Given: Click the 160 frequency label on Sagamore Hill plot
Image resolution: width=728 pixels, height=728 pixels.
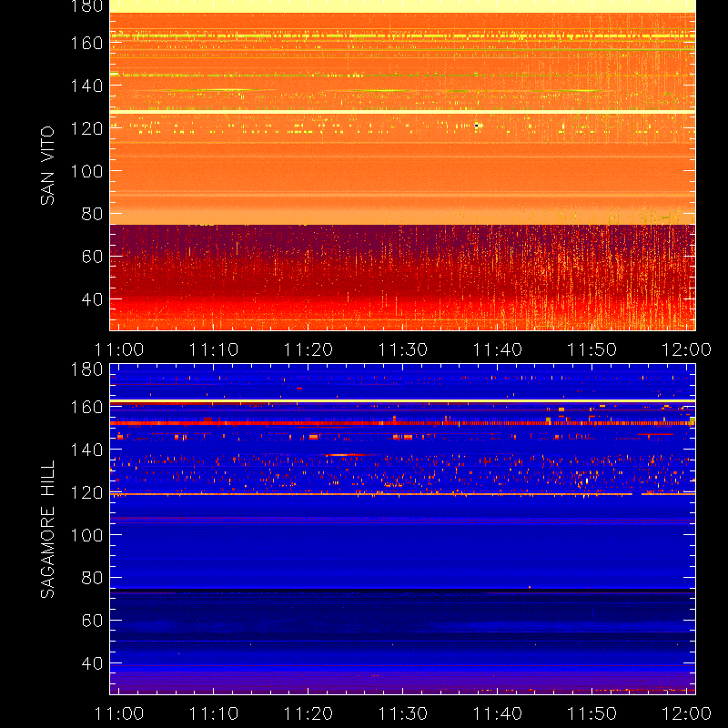Looking at the screenshot, I should tap(86, 407).
